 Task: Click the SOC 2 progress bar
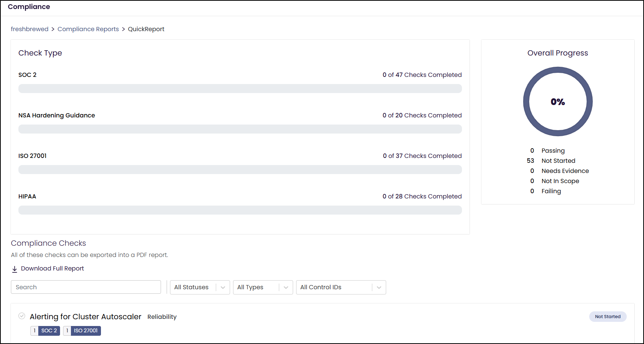pyautogui.click(x=240, y=89)
